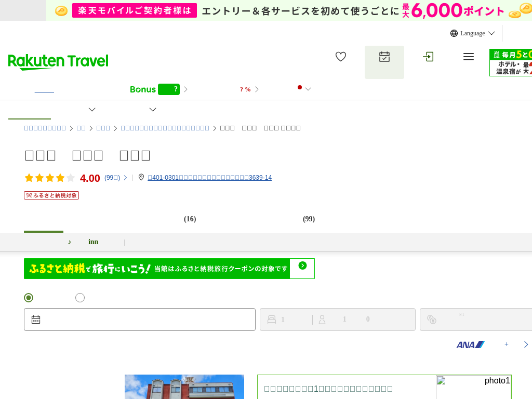This screenshot has height=399, width=532.
Task: Switch to the tab labeled (16)
Action: (190, 219)
